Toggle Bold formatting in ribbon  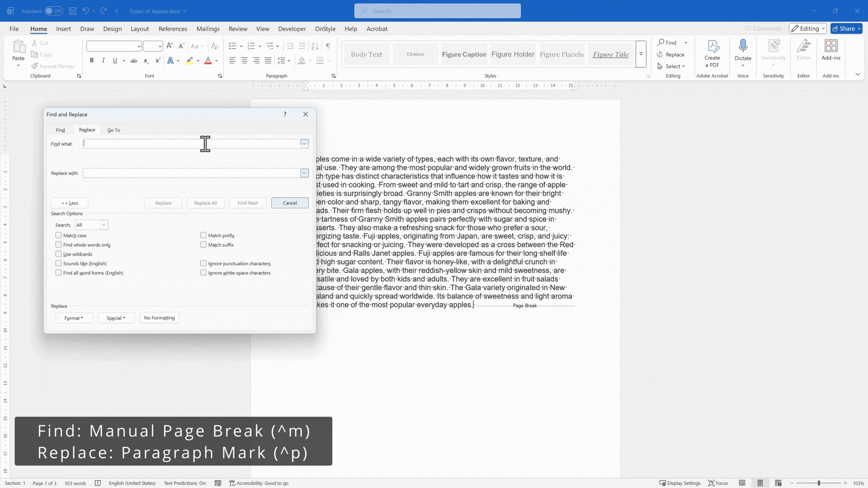(x=92, y=61)
